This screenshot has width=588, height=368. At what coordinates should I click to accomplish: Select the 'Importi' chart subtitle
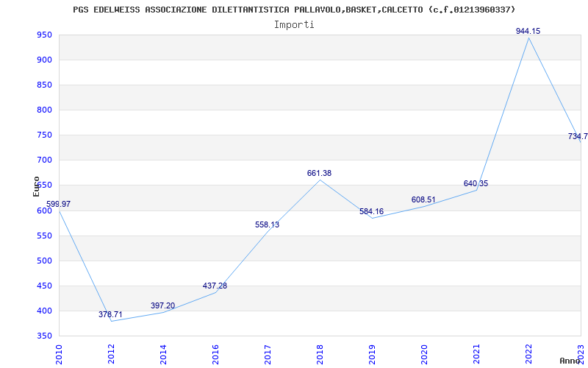point(294,25)
